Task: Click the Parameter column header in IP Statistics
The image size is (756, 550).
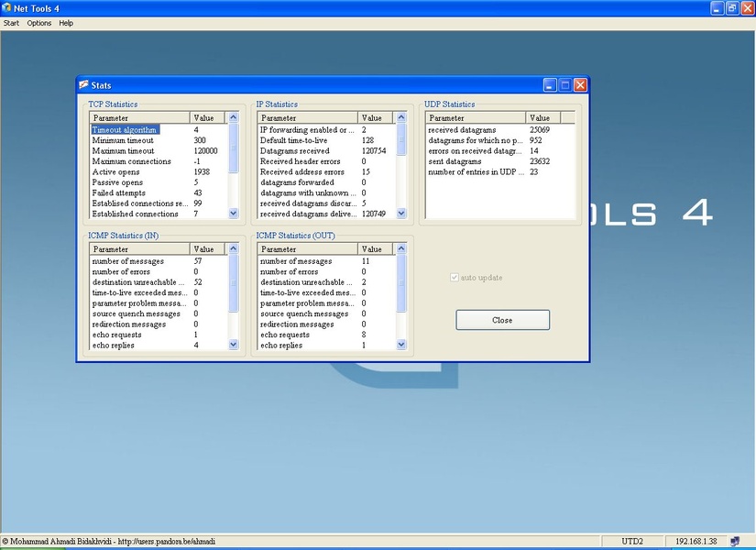Action: coord(308,118)
